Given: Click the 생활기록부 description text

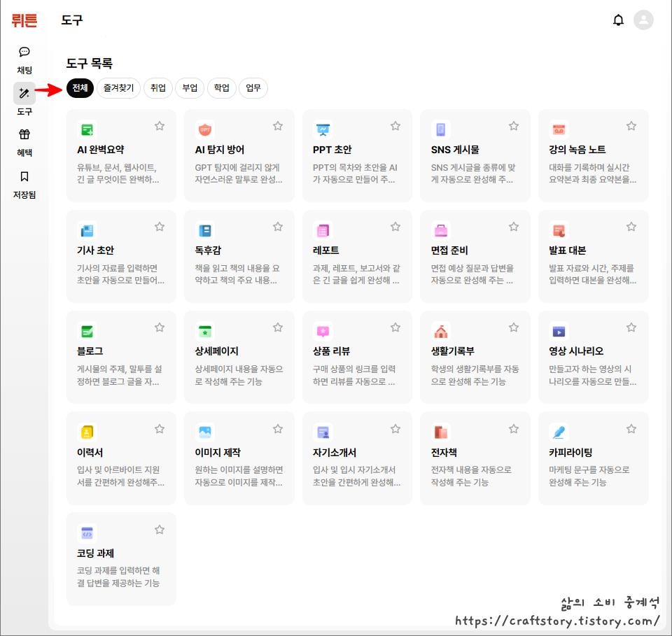Looking at the screenshot, I should click(475, 375).
